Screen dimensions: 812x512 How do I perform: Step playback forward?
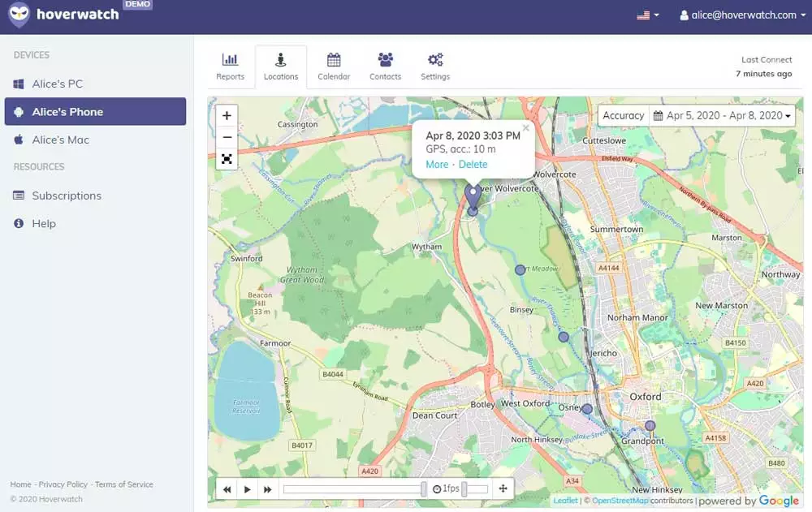click(x=267, y=488)
